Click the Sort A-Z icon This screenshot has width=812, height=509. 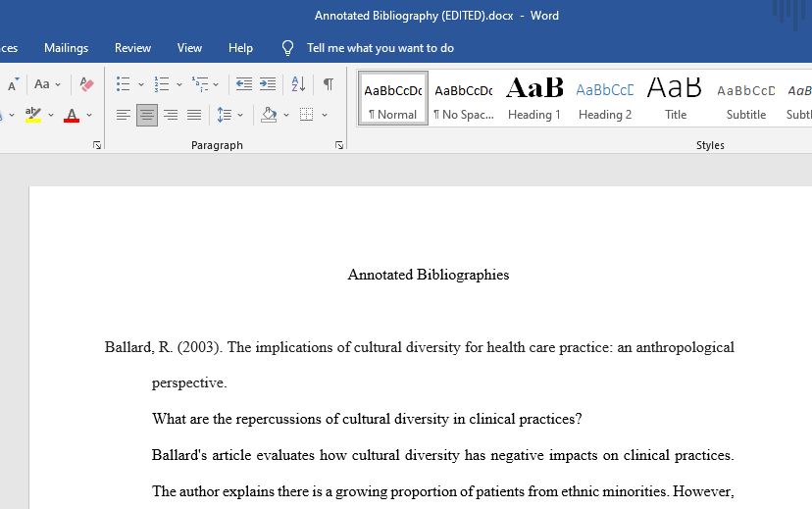click(298, 84)
